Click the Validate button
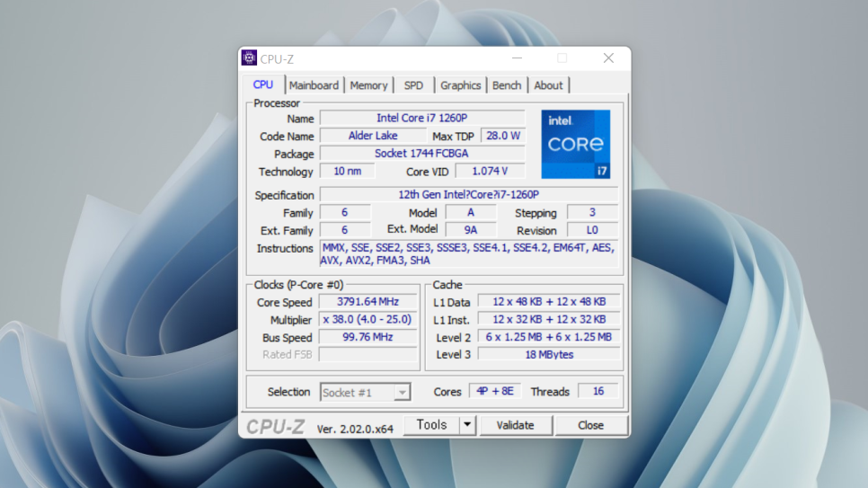This screenshot has width=868, height=488. (516, 425)
